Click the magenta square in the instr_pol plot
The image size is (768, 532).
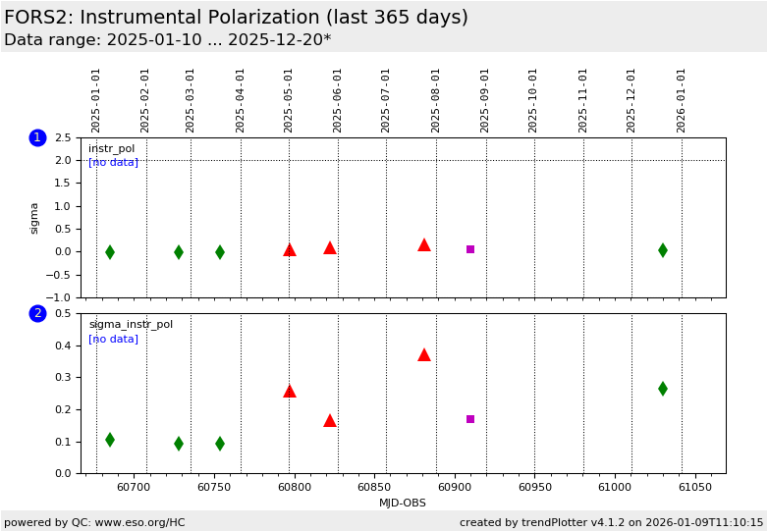pyautogui.click(x=470, y=249)
